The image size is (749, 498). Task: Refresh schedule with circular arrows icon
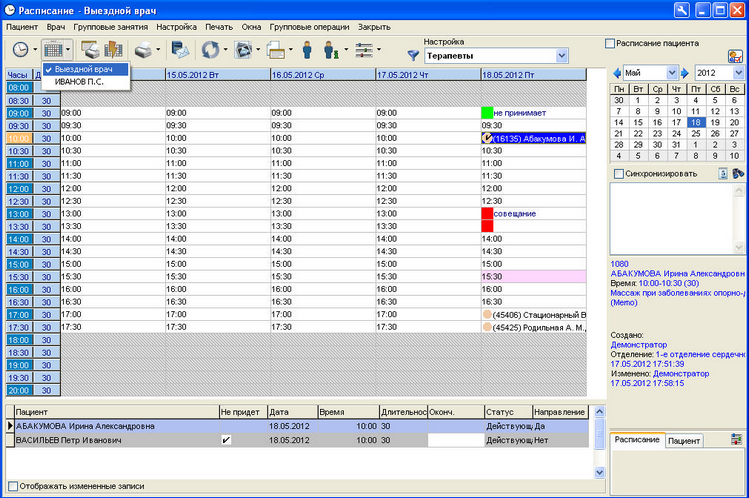210,50
